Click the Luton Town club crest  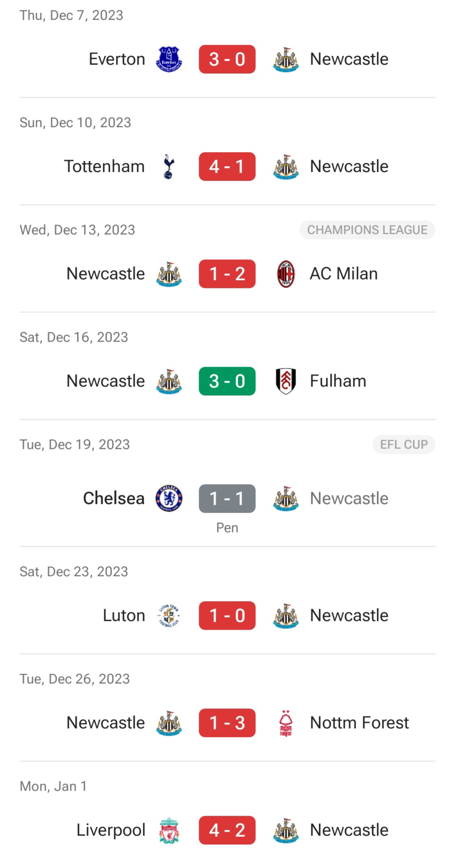pyautogui.click(x=169, y=615)
